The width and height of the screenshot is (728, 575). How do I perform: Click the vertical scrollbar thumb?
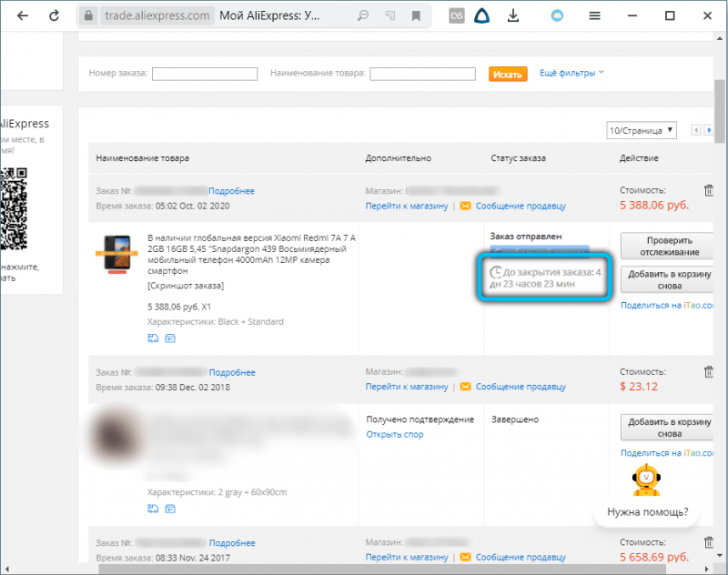click(720, 111)
